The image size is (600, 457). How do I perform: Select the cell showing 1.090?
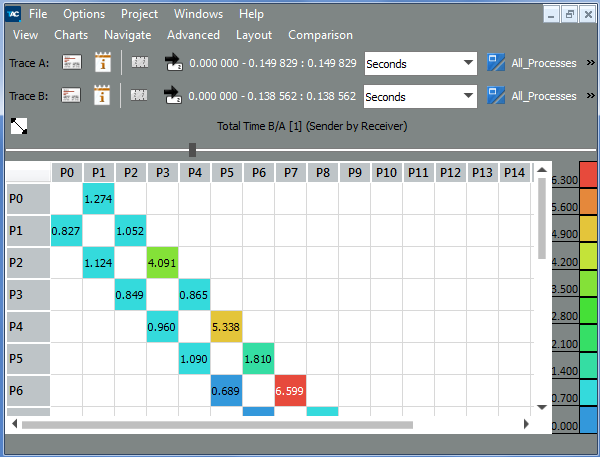(x=194, y=359)
